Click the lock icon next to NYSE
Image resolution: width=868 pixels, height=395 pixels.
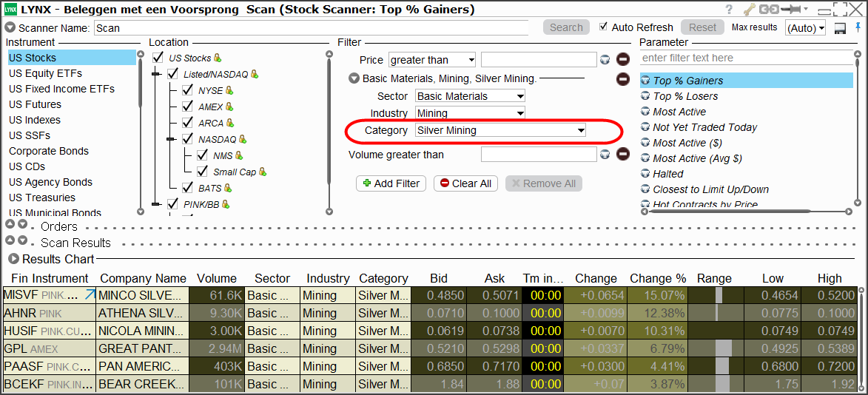(x=229, y=90)
